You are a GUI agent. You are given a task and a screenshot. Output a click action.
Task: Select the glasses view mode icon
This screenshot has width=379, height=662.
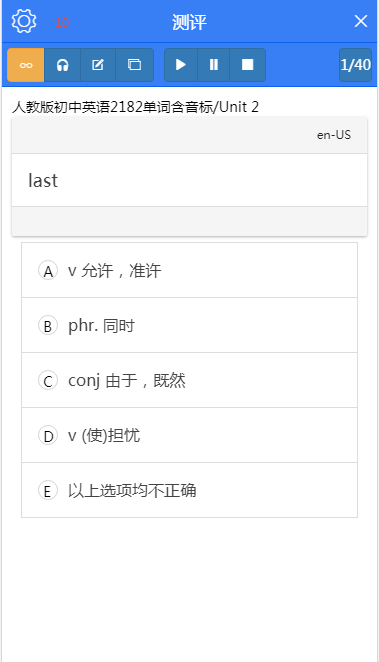click(26, 65)
